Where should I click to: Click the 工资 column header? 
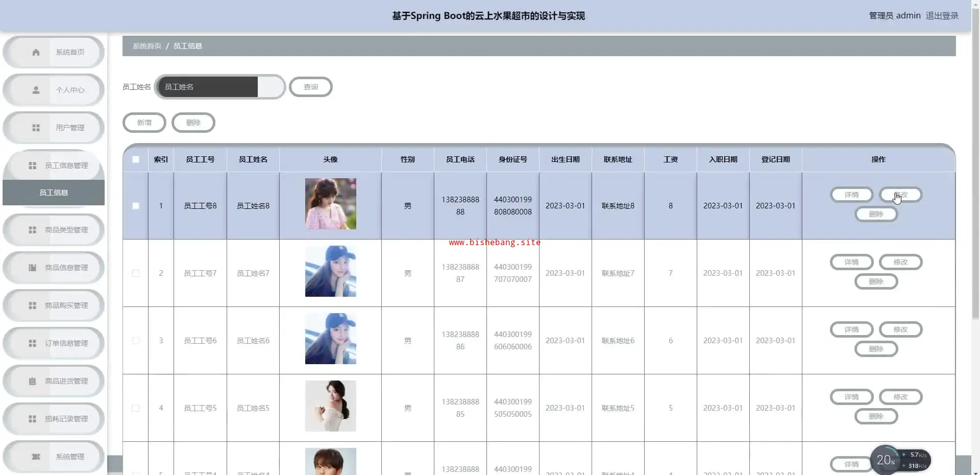(671, 159)
